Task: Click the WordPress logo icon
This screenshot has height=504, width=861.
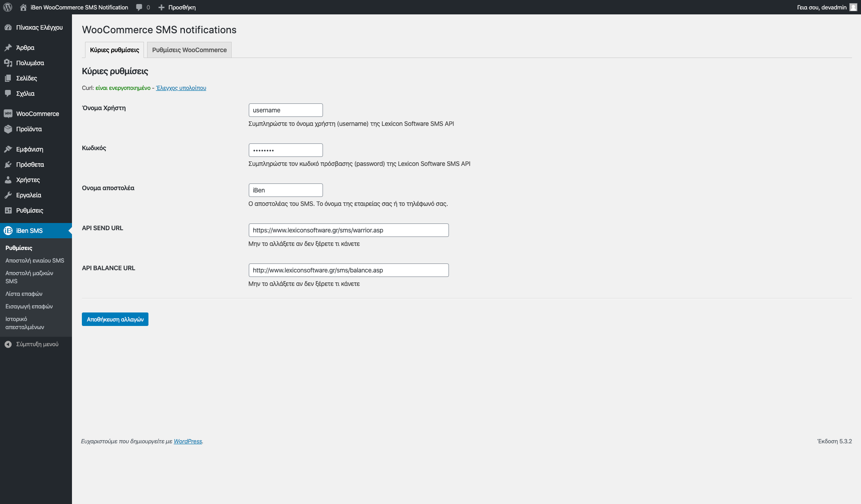Action: pyautogui.click(x=8, y=7)
